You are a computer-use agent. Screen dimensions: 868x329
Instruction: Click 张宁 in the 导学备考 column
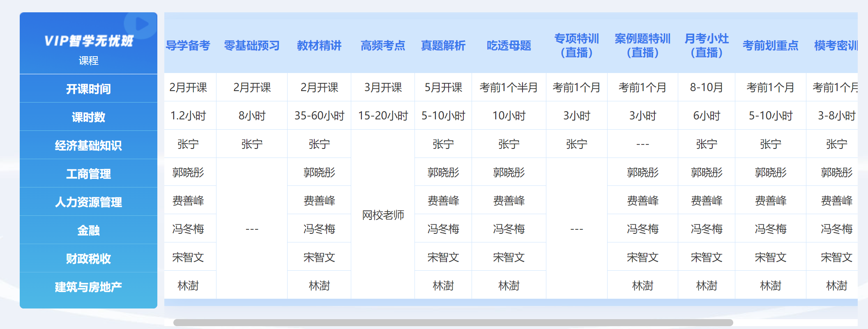188,144
